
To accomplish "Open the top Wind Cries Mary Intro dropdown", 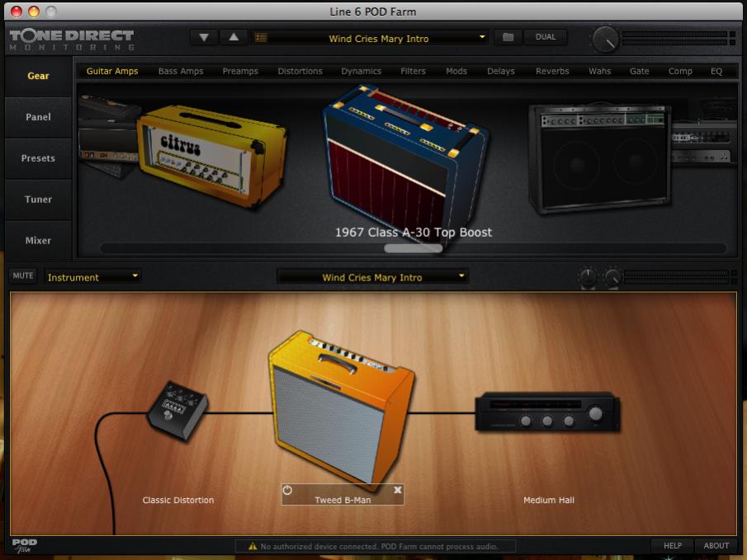I will pyautogui.click(x=370, y=38).
